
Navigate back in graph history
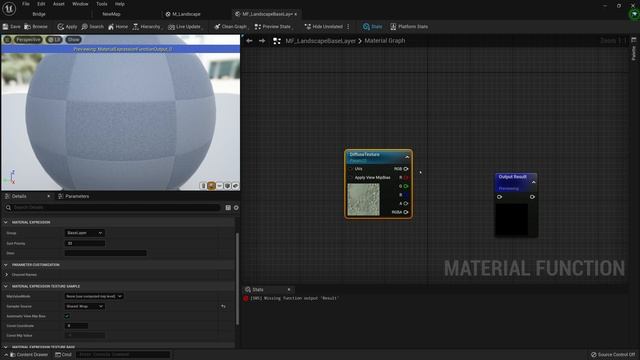click(x=249, y=41)
